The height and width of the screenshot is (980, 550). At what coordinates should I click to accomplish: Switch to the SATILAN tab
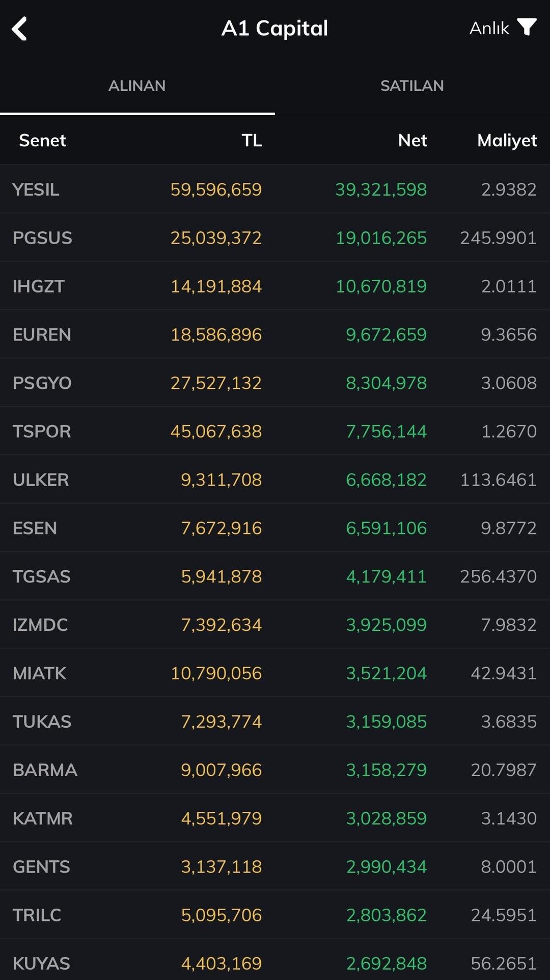412,86
